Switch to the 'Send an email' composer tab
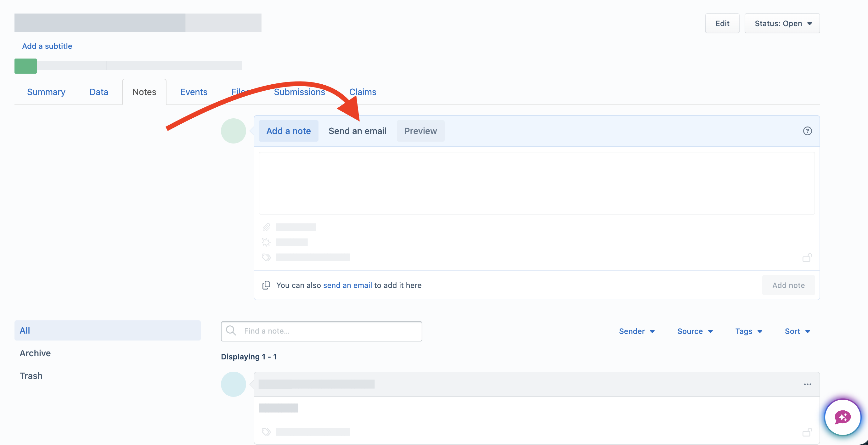 tap(358, 131)
